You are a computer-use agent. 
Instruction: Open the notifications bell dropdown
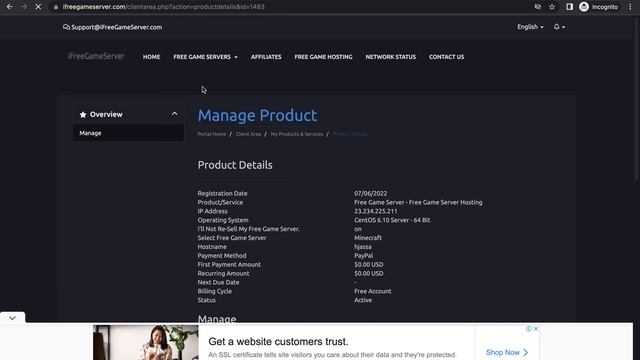559,27
